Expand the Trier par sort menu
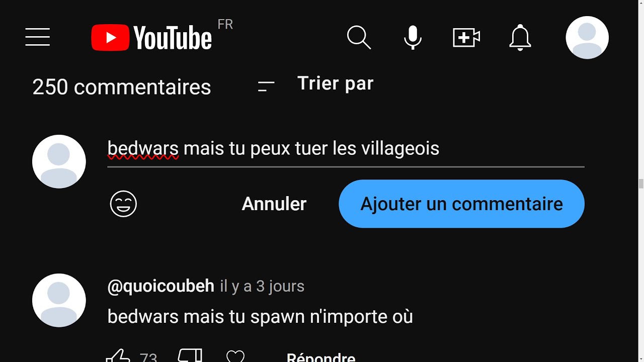 pos(335,83)
